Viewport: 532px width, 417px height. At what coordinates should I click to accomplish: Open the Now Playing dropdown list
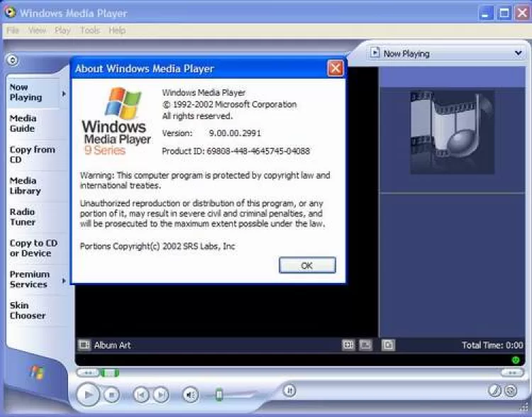click(x=518, y=53)
